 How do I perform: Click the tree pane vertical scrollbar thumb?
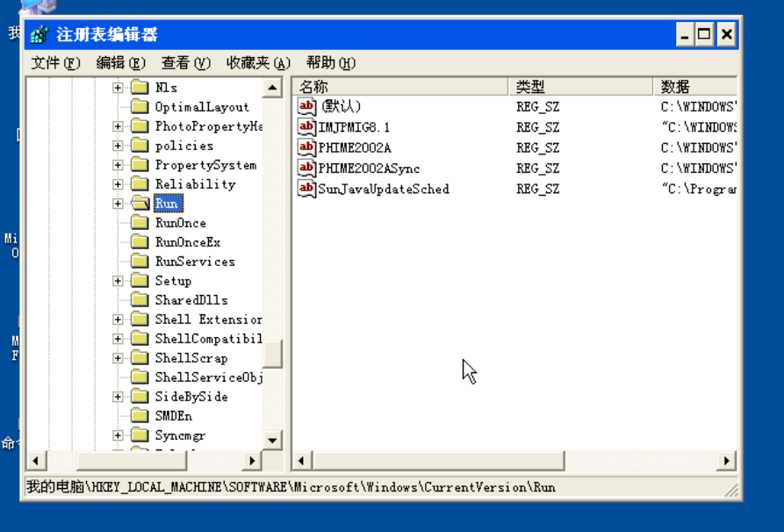click(272, 354)
